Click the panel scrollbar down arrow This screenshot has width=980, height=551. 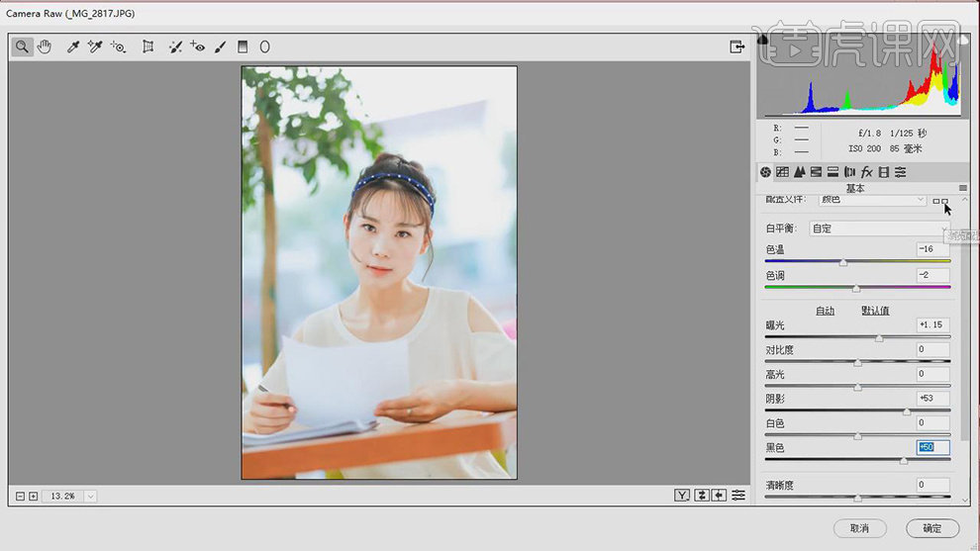coord(965,501)
